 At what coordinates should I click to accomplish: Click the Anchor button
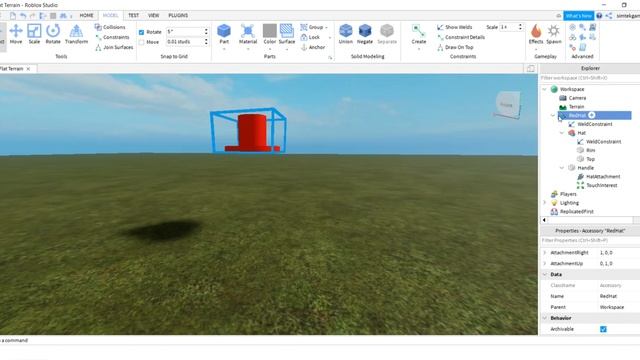[x=313, y=47]
